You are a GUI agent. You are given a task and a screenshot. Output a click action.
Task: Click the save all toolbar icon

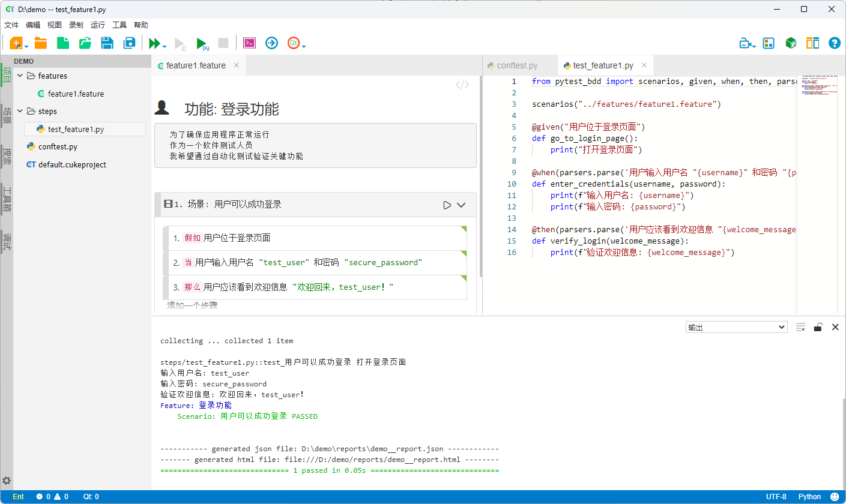[x=129, y=43]
